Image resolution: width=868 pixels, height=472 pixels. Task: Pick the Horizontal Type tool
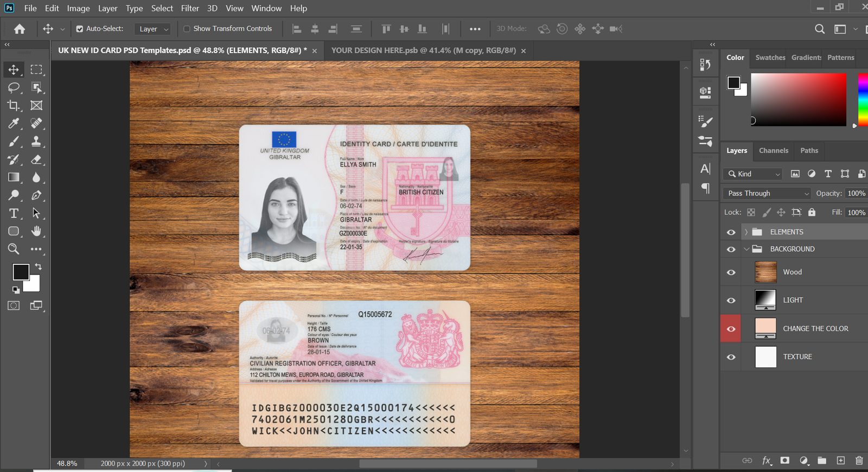coord(14,213)
